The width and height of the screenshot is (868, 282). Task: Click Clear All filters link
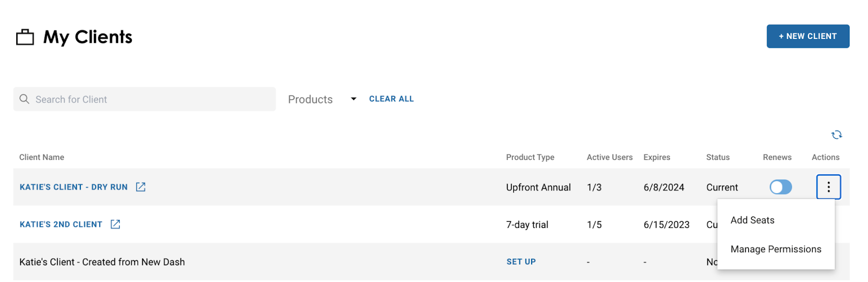tap(391, 99)
